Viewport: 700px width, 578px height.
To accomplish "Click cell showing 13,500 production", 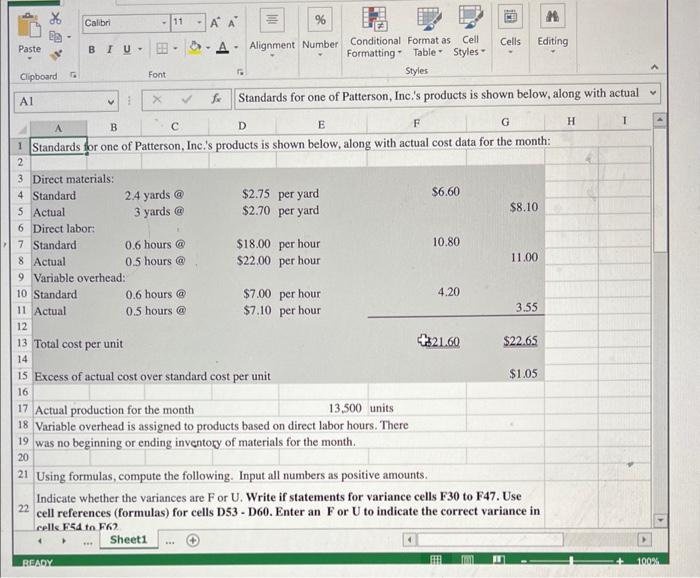I will tap(324, 408).
